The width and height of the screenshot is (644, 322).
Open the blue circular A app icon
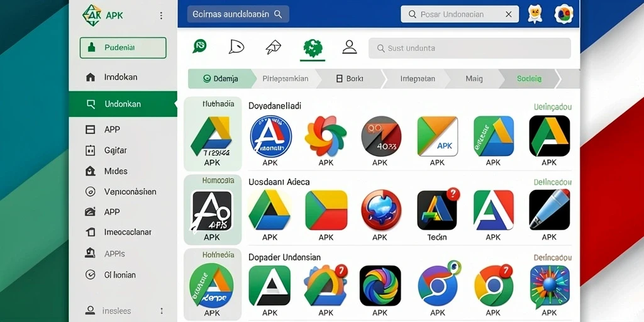click(270, 136)
